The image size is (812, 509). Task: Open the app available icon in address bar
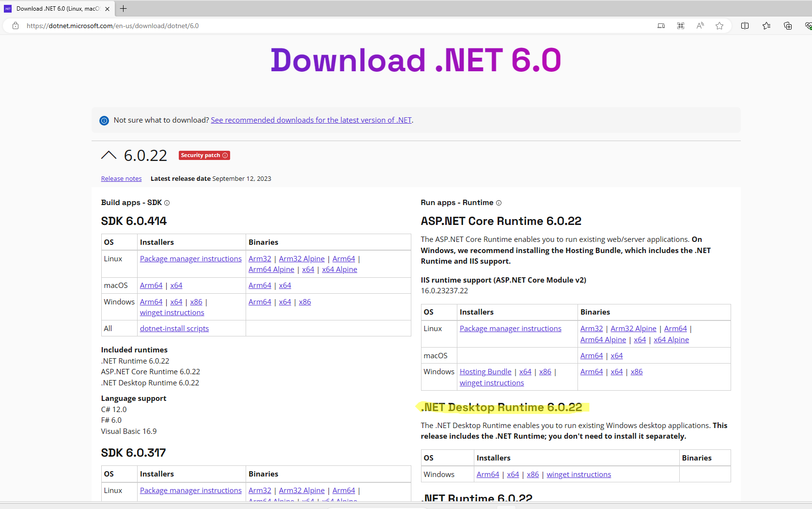[661, 26]
